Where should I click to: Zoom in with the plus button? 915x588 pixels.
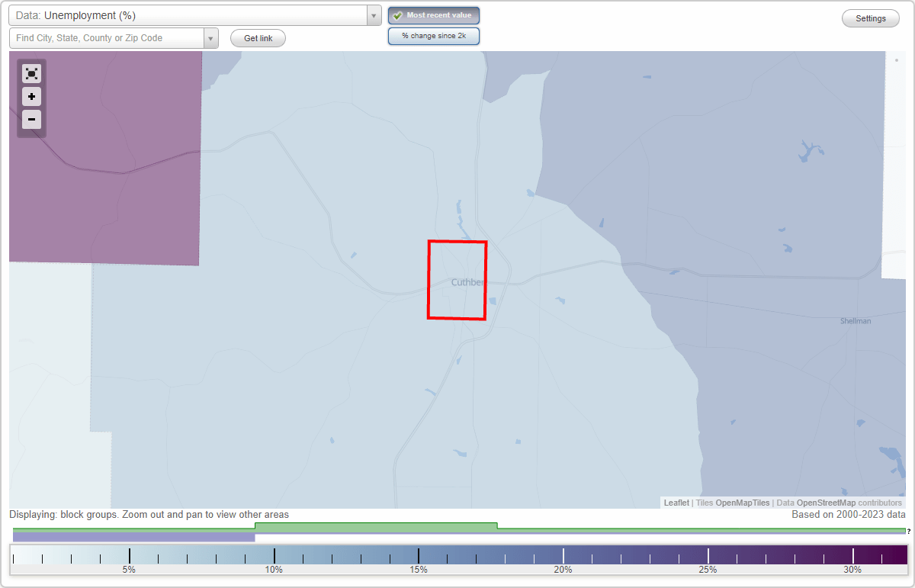[31, 97]
